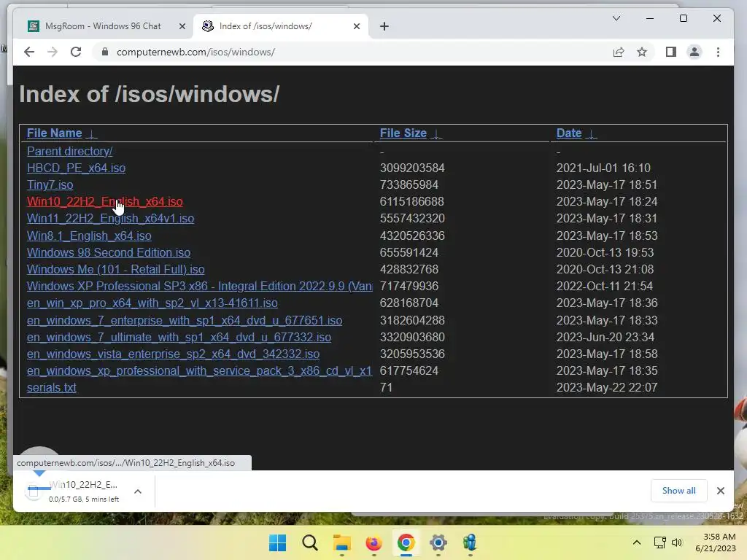Download en_windows_vista_enterprise_sp2 iso

tap(173, 354)
